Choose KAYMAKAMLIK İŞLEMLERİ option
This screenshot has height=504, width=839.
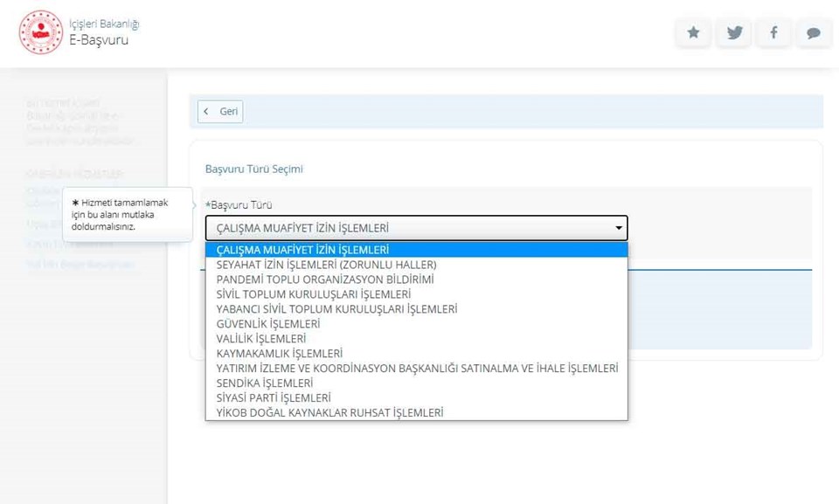[279, 354]
